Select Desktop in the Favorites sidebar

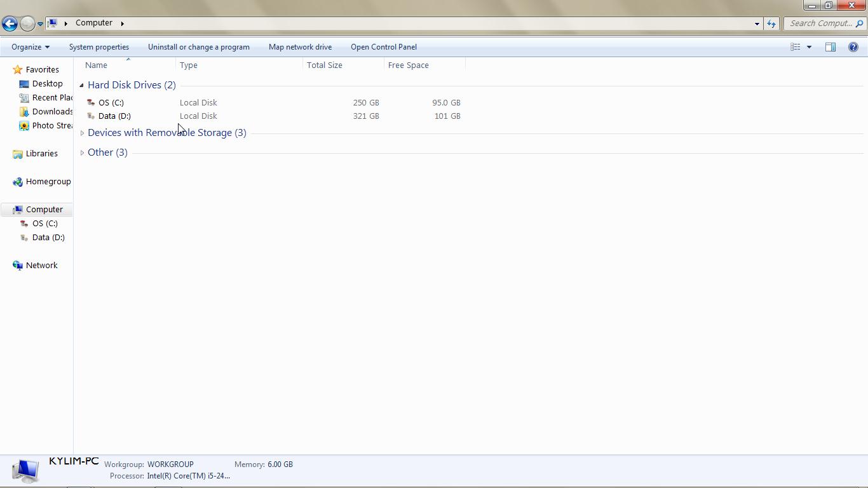pos(47,83)
